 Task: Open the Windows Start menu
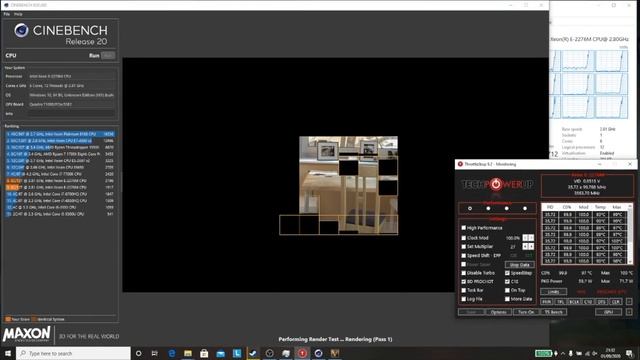(8, 353)
